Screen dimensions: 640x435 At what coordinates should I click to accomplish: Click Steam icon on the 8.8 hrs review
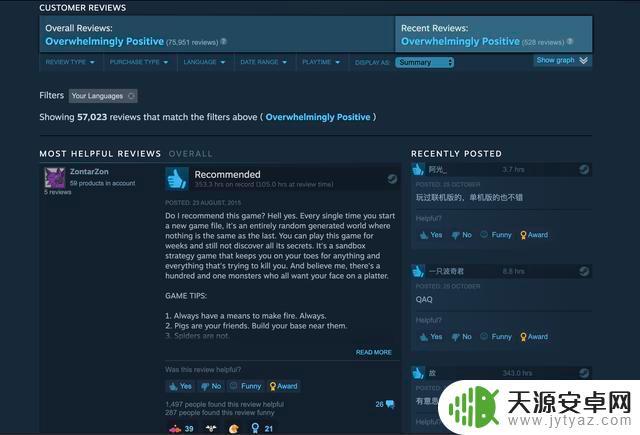coord(584,271)
